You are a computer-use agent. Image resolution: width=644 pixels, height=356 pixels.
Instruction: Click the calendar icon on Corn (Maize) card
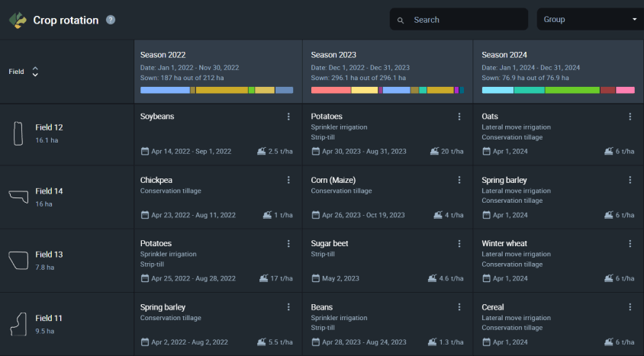tap(315, 215)
